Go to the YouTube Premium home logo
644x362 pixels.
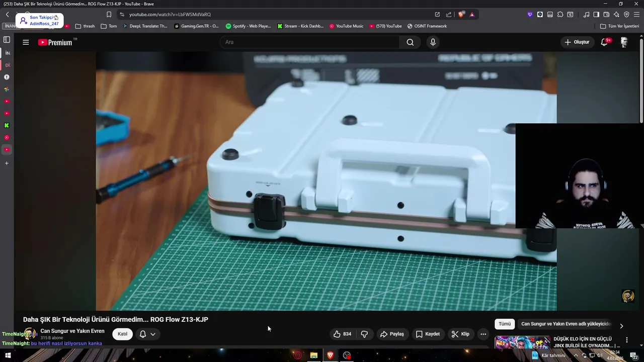tap(55, 42)
